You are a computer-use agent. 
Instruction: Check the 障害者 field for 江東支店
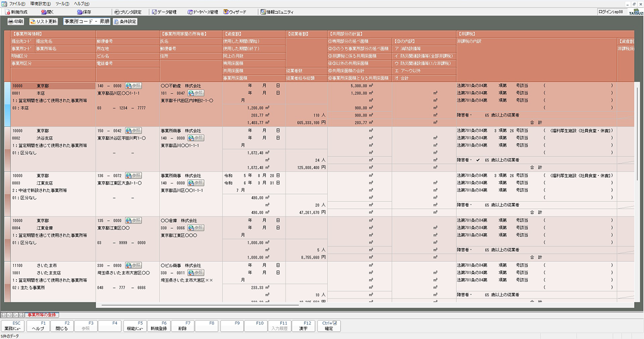click(478, 205)
